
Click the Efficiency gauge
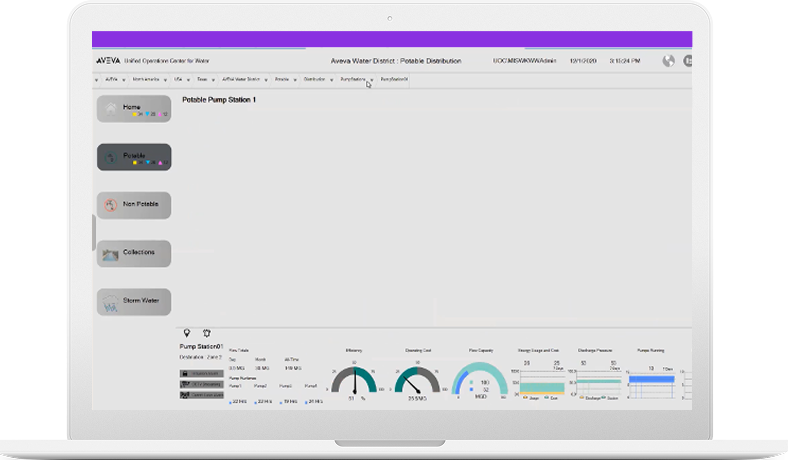pyautogui.click(x=354, y=381)
